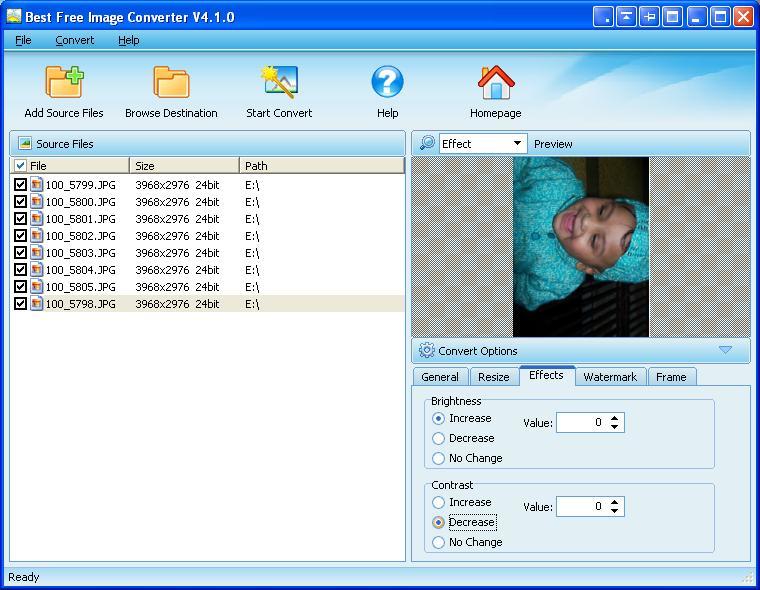This screenshot has height=590, width=760.
Task: Open the Help question mark icon
Action: [387, 81]
